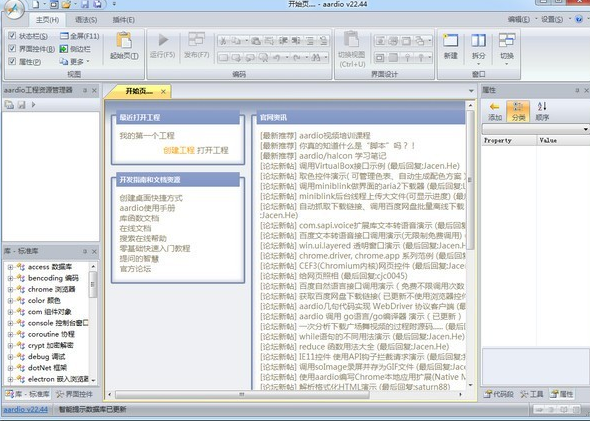Screen dimensions: 590x421
Task: Select 分类 categorized view in 属性 panel
Action: [518, 111]
